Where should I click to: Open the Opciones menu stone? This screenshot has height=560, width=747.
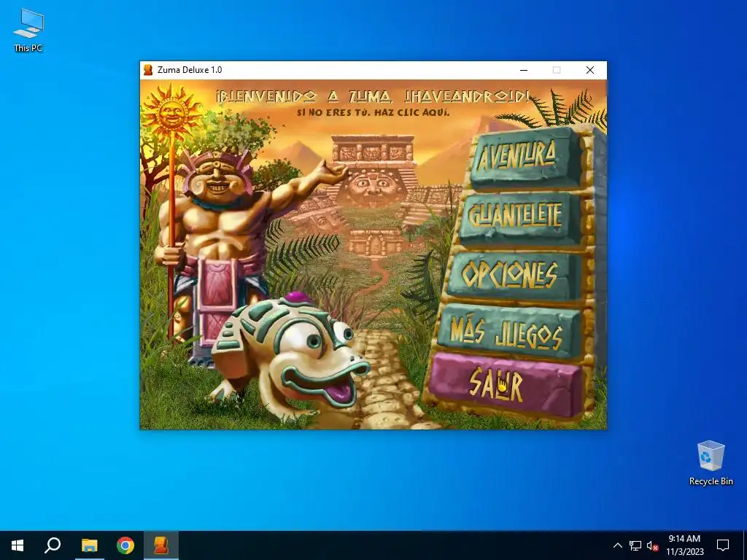click(514, 275)
